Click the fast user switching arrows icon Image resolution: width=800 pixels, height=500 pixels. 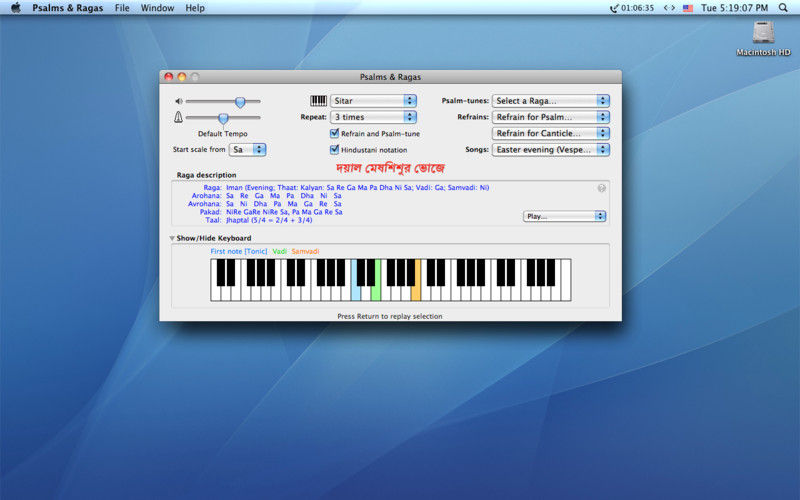pyautogui.click(x=669, y=8)
